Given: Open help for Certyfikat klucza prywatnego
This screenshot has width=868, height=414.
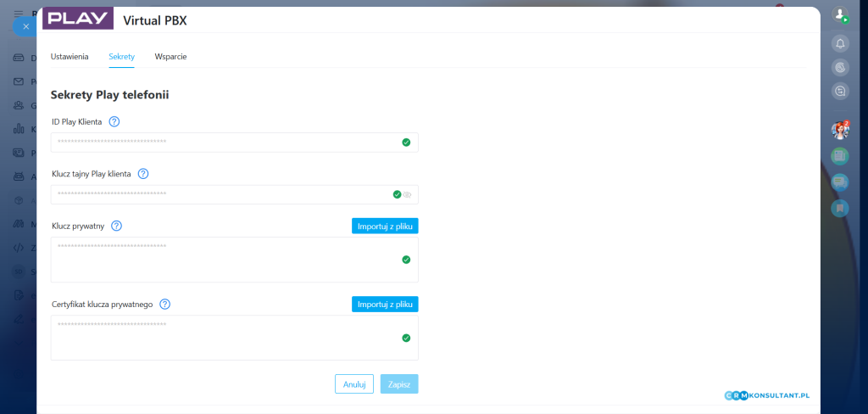Looking at the screenshot, I should tap(165, 304).
